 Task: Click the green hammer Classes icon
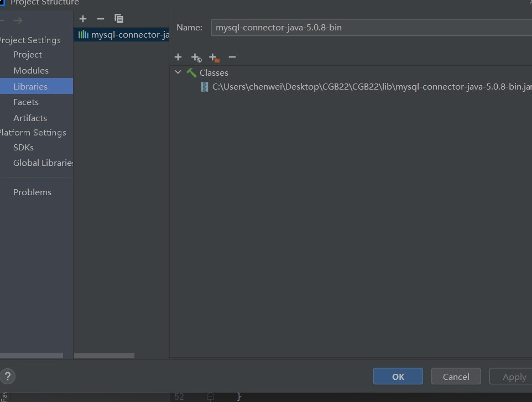click(x=191, y=72)
